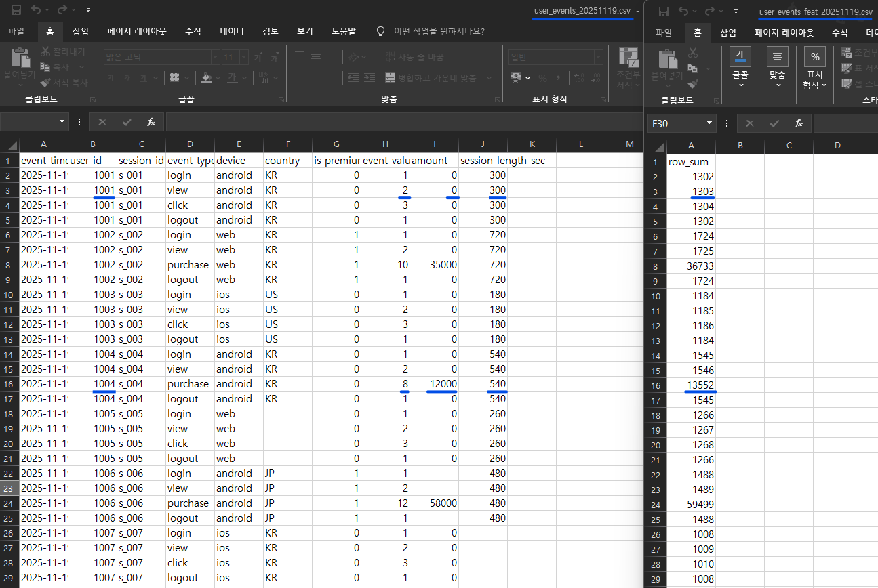The height and width of the screenshot is (588, 878).
Task: Select the Format Painter (서식 복사) icon
Action: pyautogui.click(x=45, y=83)
